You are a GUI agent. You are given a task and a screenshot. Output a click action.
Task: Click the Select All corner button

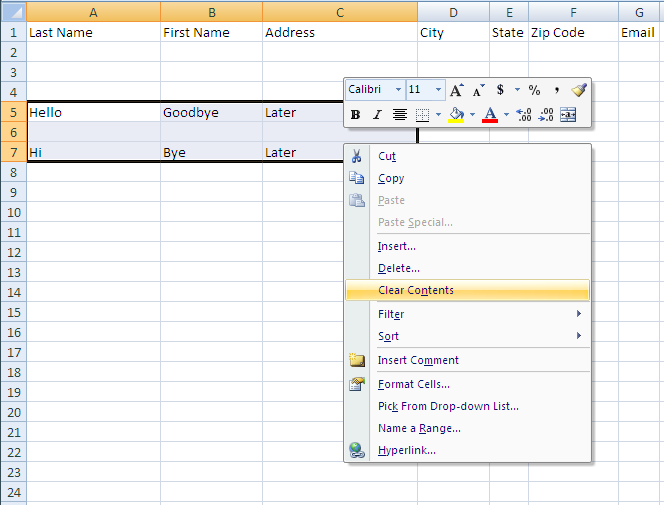[x=14, y=12]
